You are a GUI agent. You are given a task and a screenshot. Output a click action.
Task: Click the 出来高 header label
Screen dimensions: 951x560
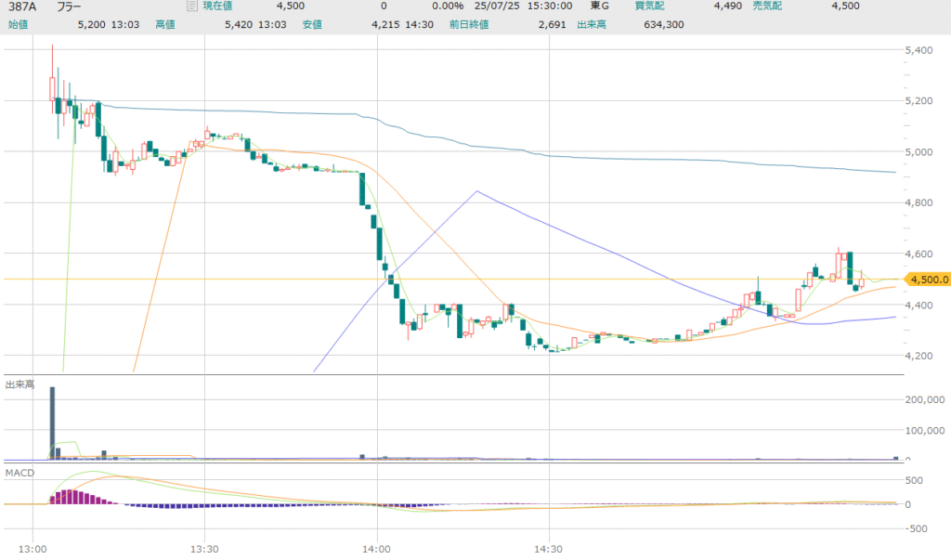592,25
